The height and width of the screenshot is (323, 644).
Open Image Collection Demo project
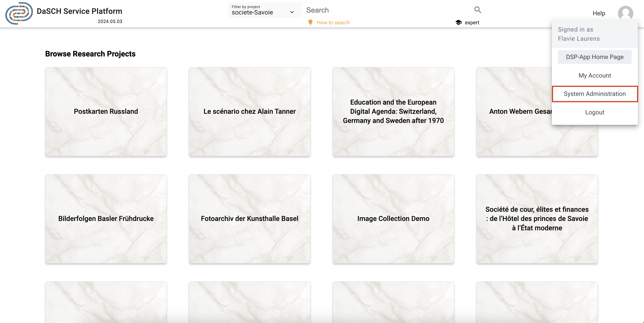click(x=393, y=219)
